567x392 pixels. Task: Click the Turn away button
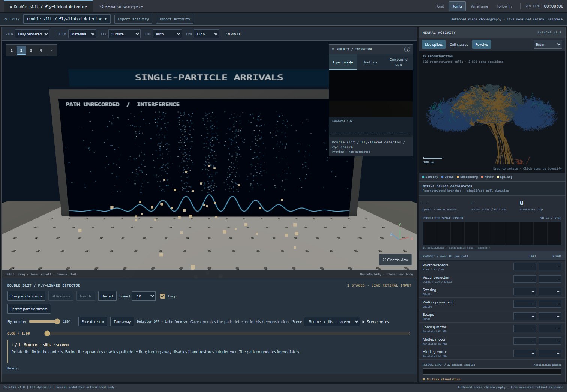pos(122,321)
